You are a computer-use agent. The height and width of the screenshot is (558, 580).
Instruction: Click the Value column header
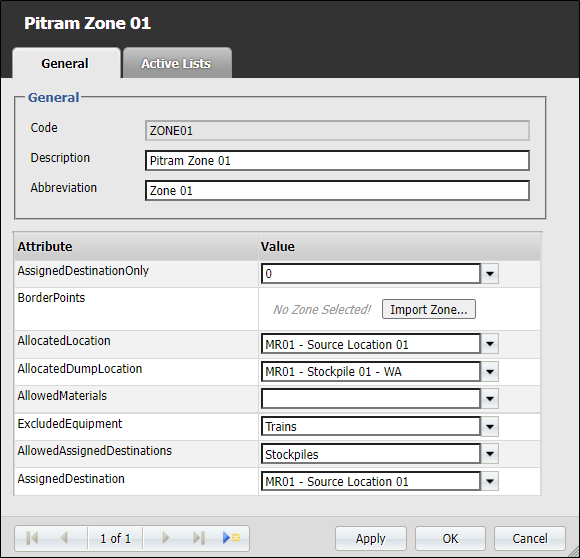pos(399,246)
